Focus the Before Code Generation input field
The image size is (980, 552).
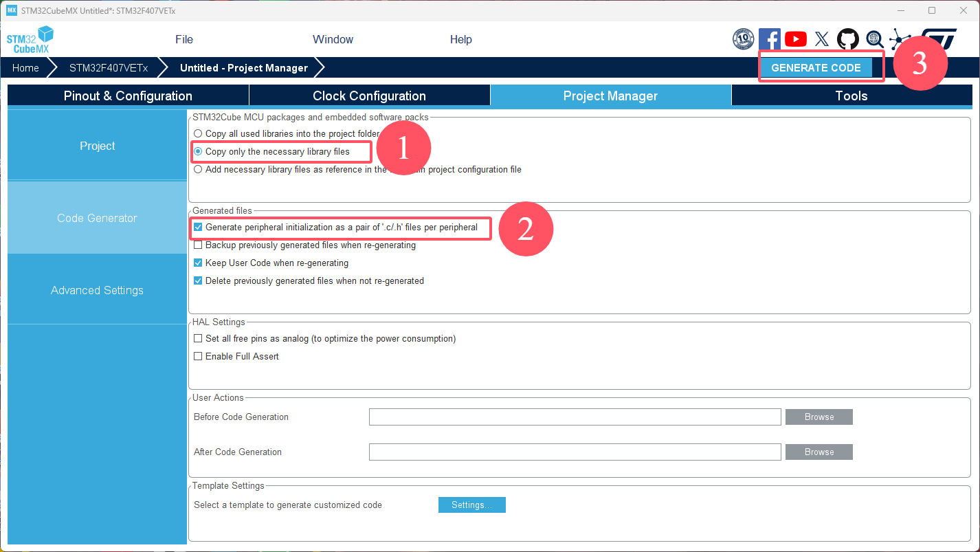click(x=575, y=417)
